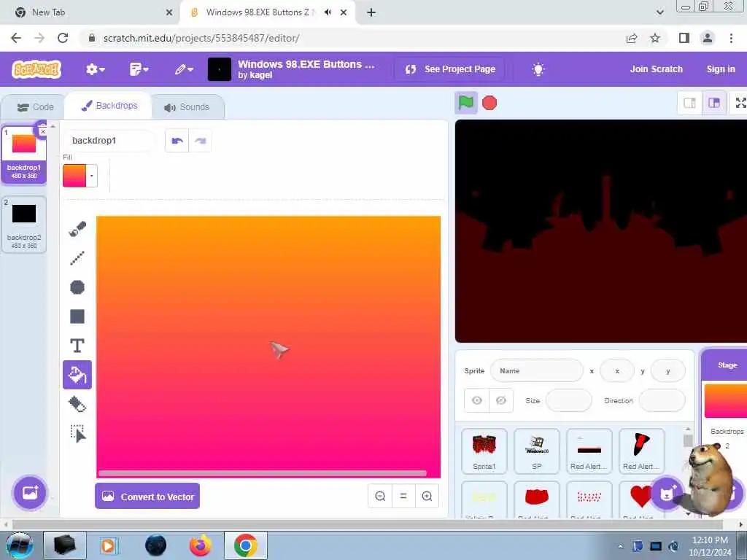Select the backdrop1 thumbnail
The width and height of the screenshot is (747, 560).
24,155
